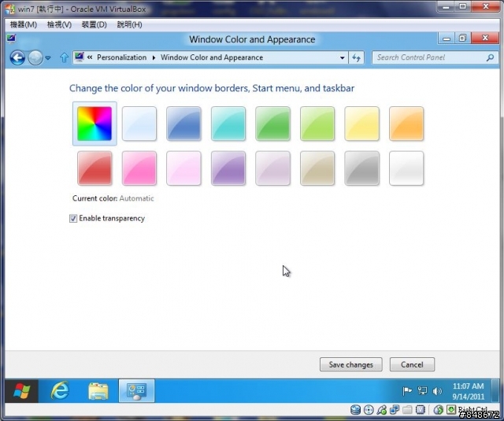Open the Windows Start button
Viewport: 504px width, 421px height.
(21, 391)
